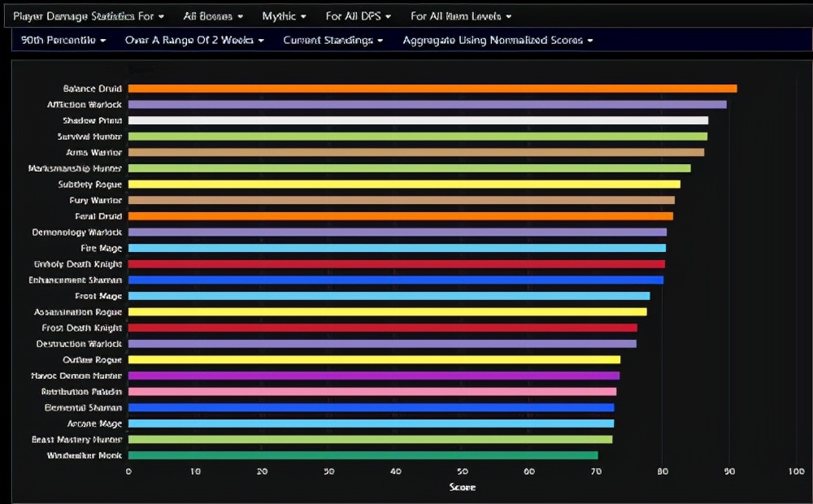Click the Subtlety Rogue yellow bar
Viewport: 813px width, 504px height.
404,184
